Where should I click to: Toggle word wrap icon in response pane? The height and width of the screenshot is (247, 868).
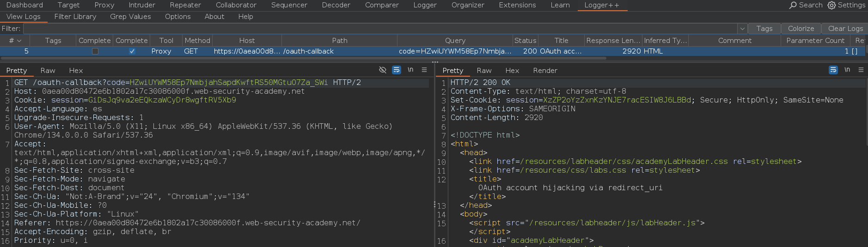833,70
